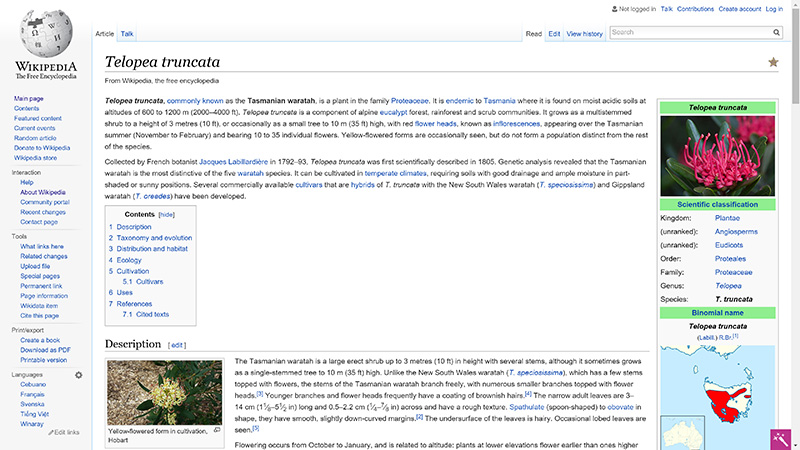
Task: Open a Random article
Action: pos(35,138)
